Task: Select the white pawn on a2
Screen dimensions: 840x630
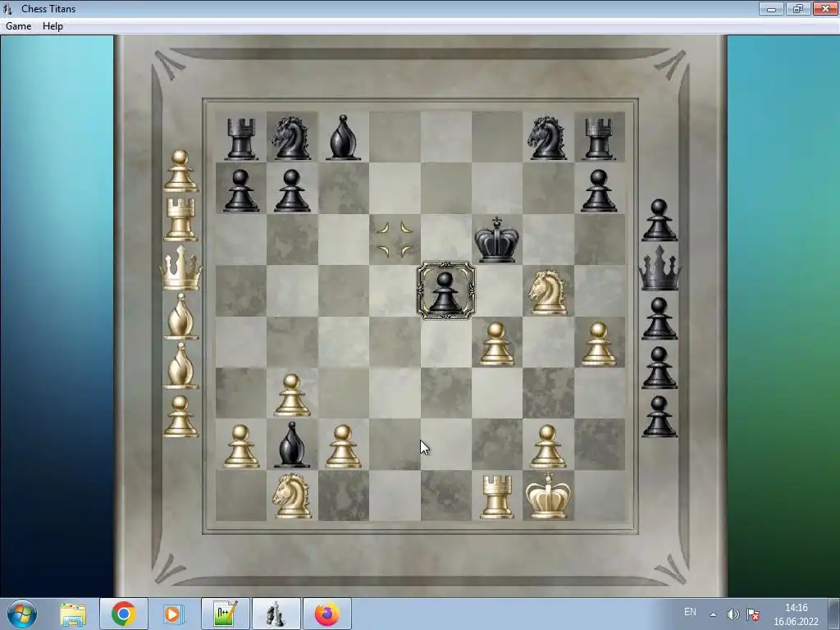Action: coord(240,446)
